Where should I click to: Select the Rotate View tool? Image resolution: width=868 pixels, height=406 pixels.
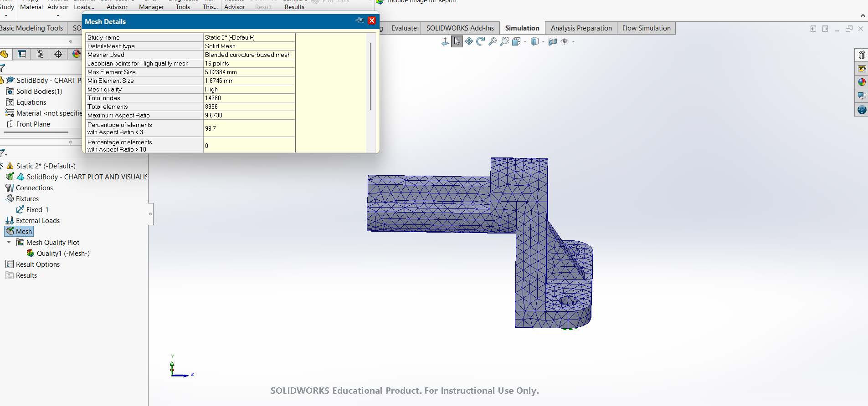(x=481, y=42)
